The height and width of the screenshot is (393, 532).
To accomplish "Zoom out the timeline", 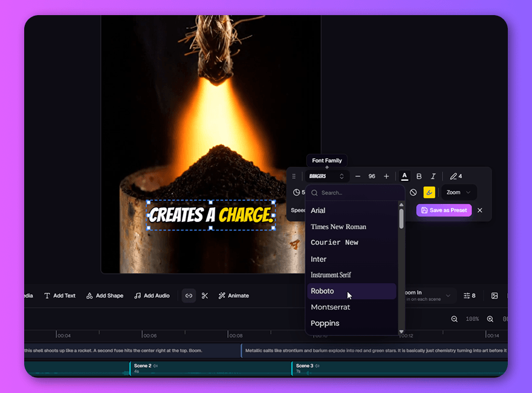I will pos(454,319).
